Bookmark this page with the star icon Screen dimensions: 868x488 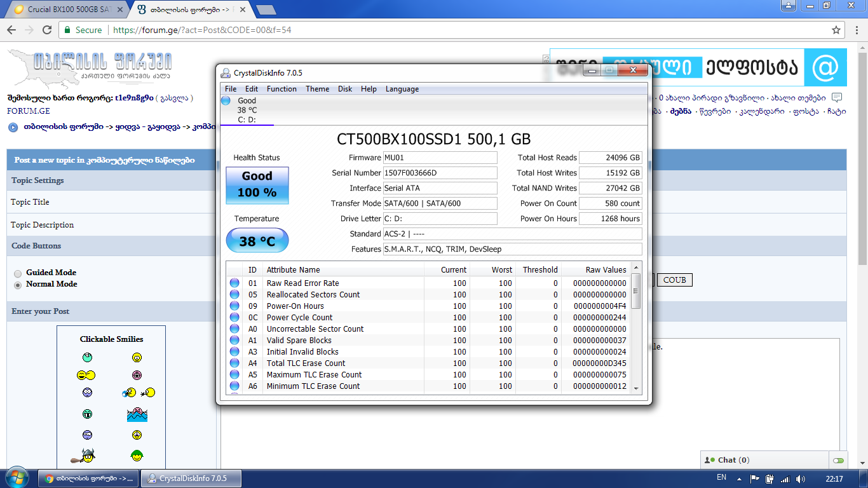836,30
